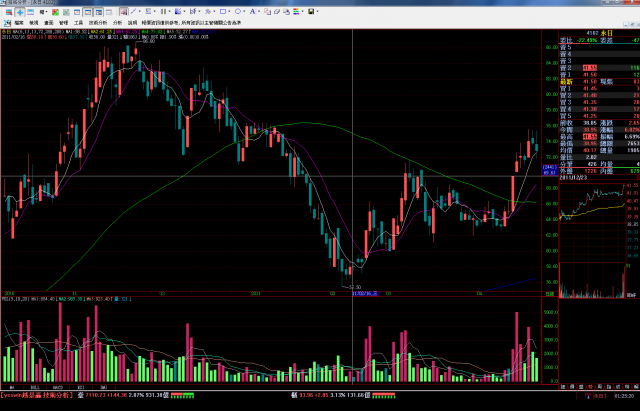Open dropdown arrow beside the save icon
This screenshot has height=411, width=640.
317,11
